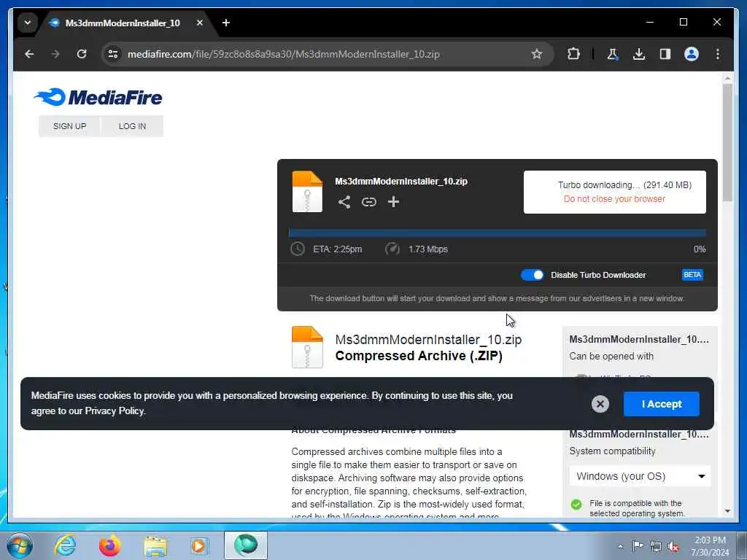Viewport: 747px width, 560px height.
Task: Add file to account with plus icon
Action: click(x=393, y=202)
